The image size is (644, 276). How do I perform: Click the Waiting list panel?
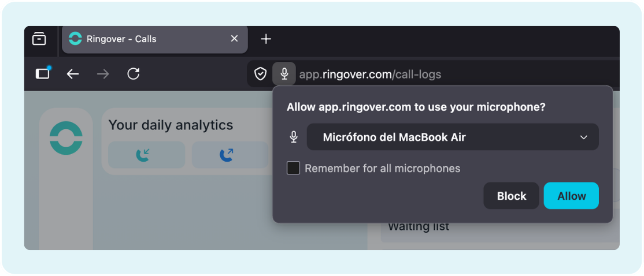(419, 227)
